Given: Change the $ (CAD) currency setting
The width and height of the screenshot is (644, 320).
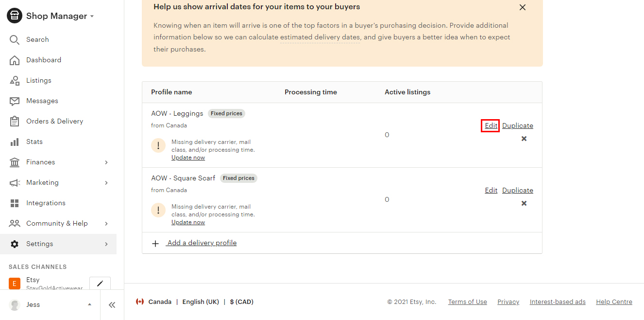Looking at the screenshot, I should (242, 302).
